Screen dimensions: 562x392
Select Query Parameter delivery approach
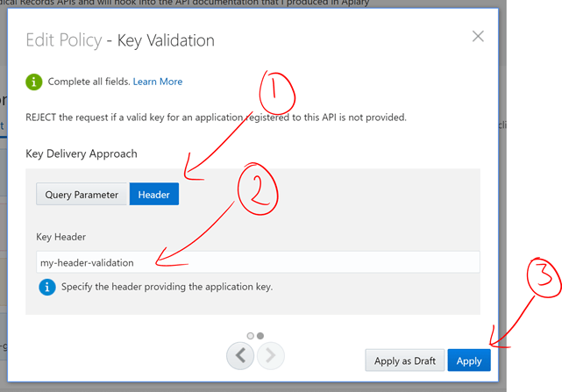click(82, 194)
